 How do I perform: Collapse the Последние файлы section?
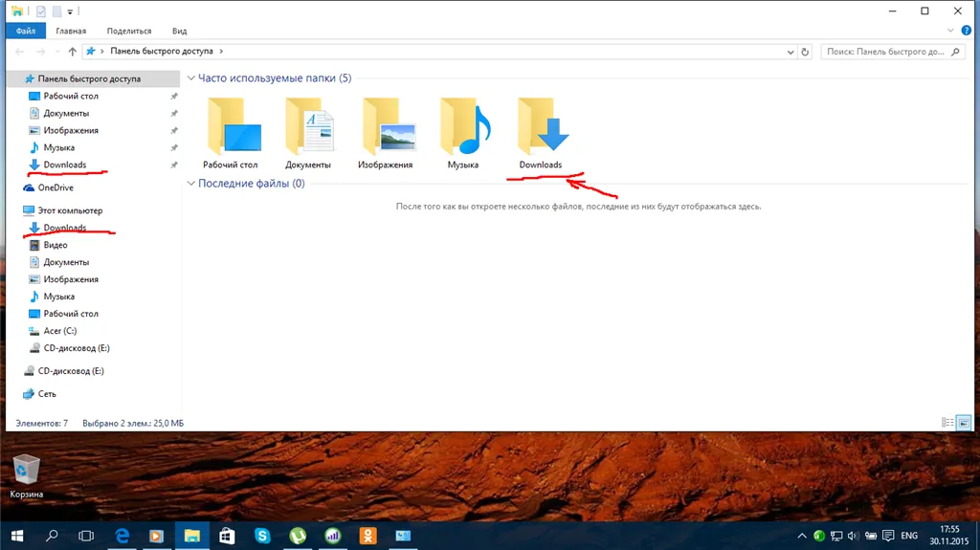click(x=191, y=183)
